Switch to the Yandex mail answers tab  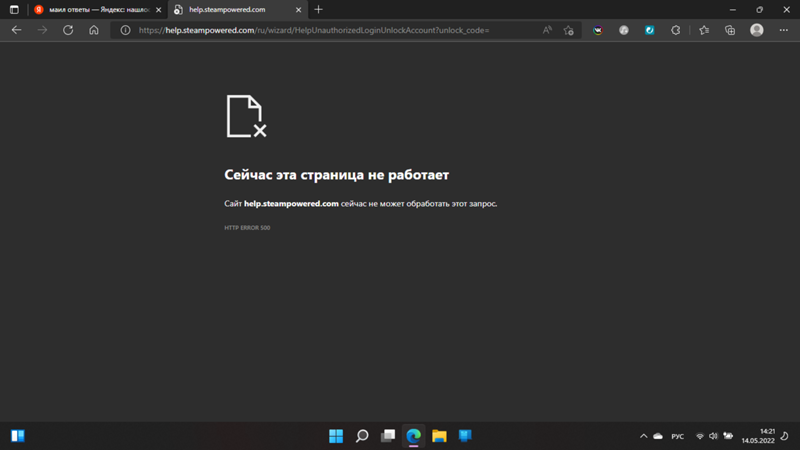tap(97, 10)
